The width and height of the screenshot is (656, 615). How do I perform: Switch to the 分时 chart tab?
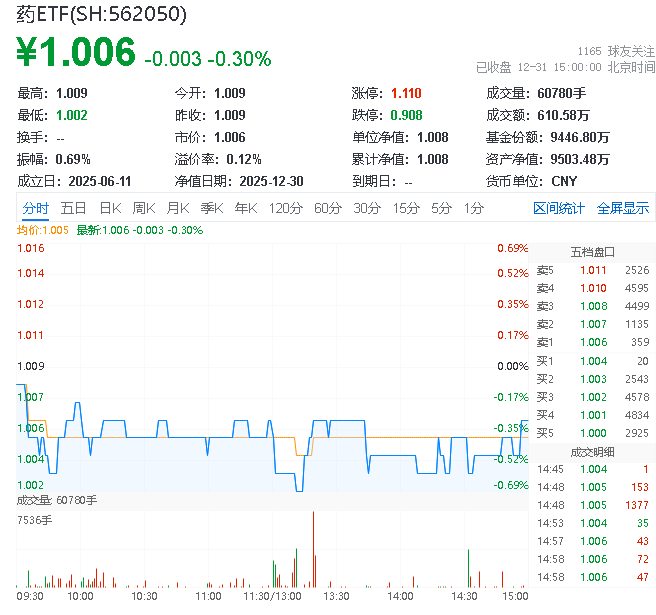pyautogui.click(x=36, y=208)
